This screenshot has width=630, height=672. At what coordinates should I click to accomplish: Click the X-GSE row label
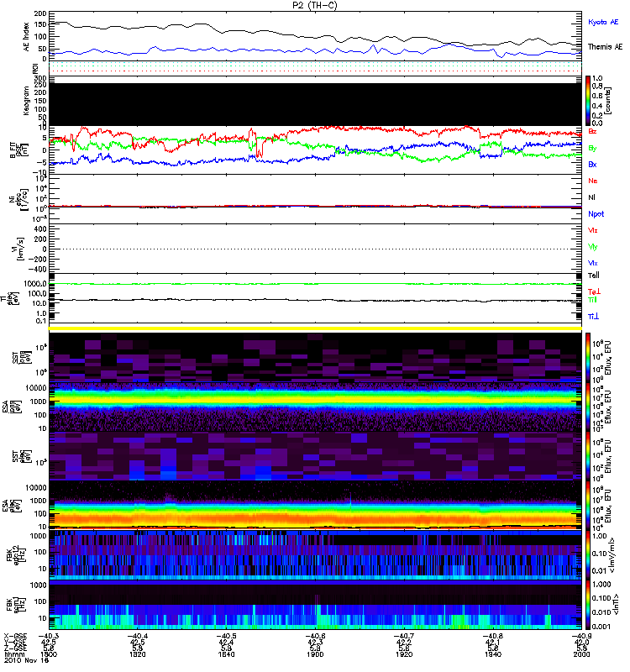coord(15,636)
